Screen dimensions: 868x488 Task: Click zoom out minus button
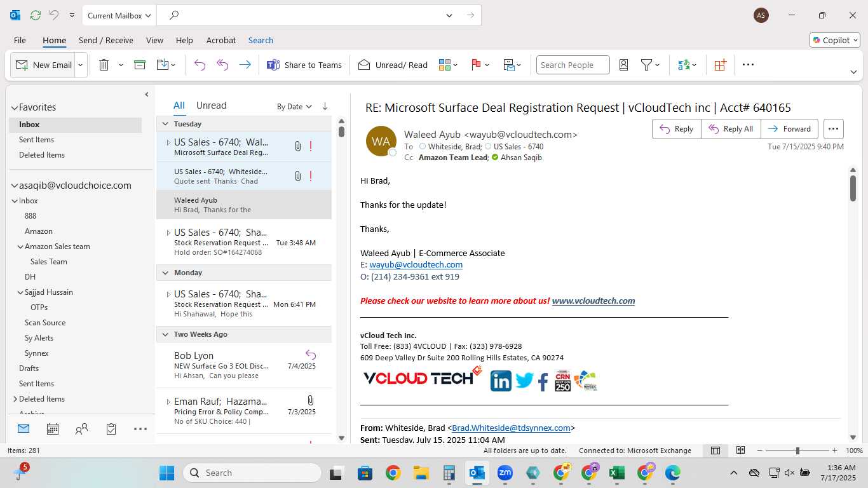(x=759, y=451)
